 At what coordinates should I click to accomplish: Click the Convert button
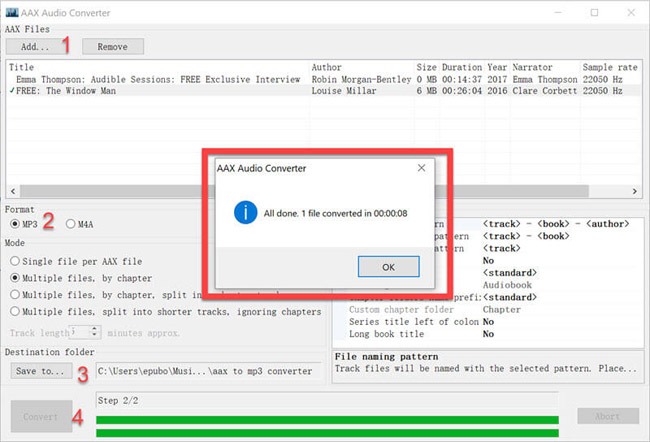point(41,416)
